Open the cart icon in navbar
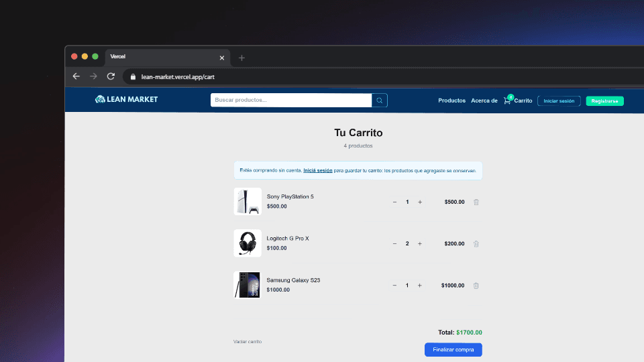This screenshot has width=644, height=362. coord(508,100)
